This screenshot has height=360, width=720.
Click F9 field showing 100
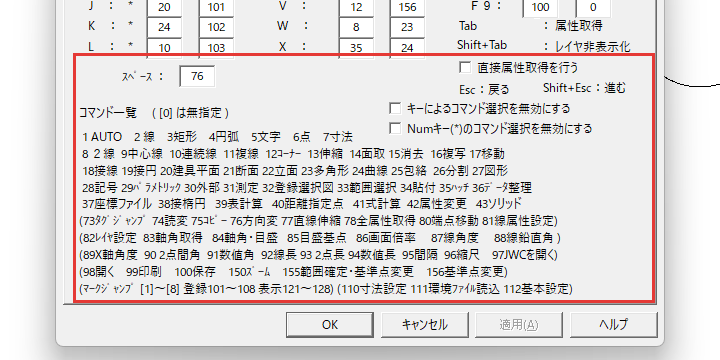click(x=540, y=7)
